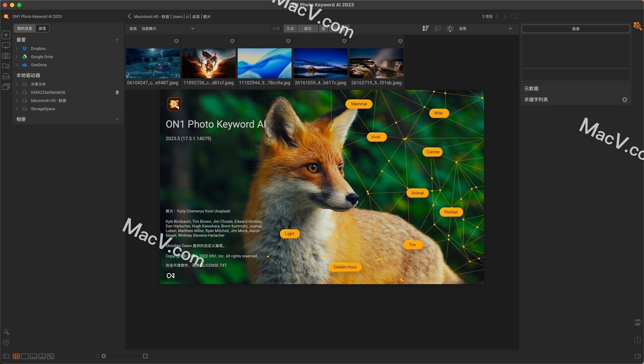Click the camera icon in left toolbar

pos(6,55)
